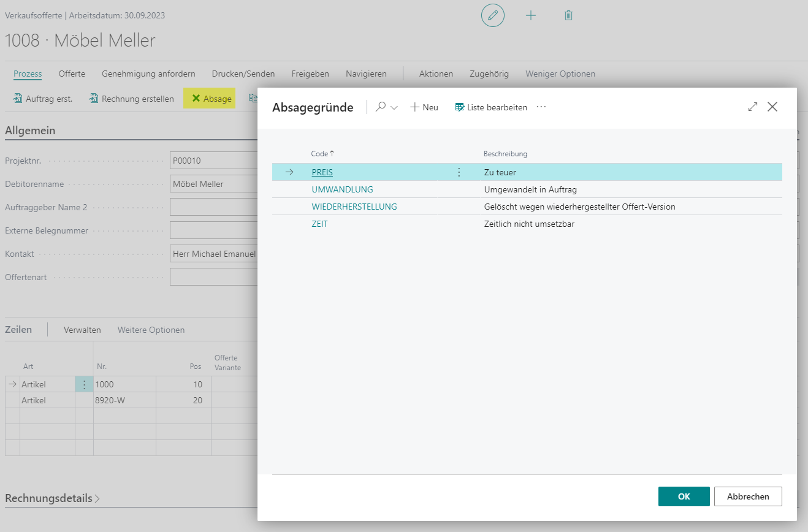Click Auftrag erst. action
The height and width of the screenshot is (532, 808).
click(x=43, y=98)
